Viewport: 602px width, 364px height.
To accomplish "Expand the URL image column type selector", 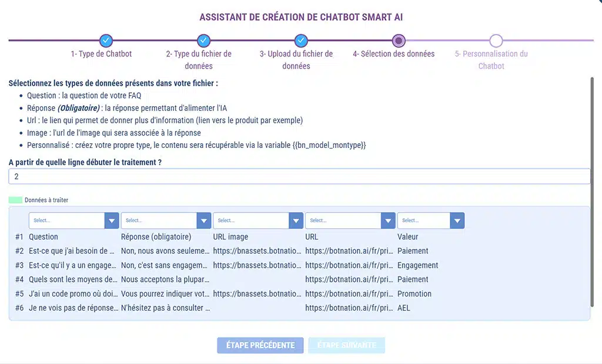I will (x=258, y=221).
